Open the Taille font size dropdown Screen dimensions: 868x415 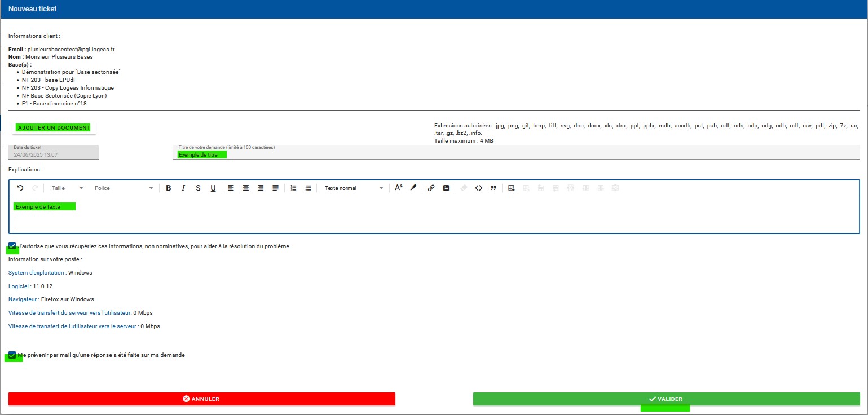point(67,188)
